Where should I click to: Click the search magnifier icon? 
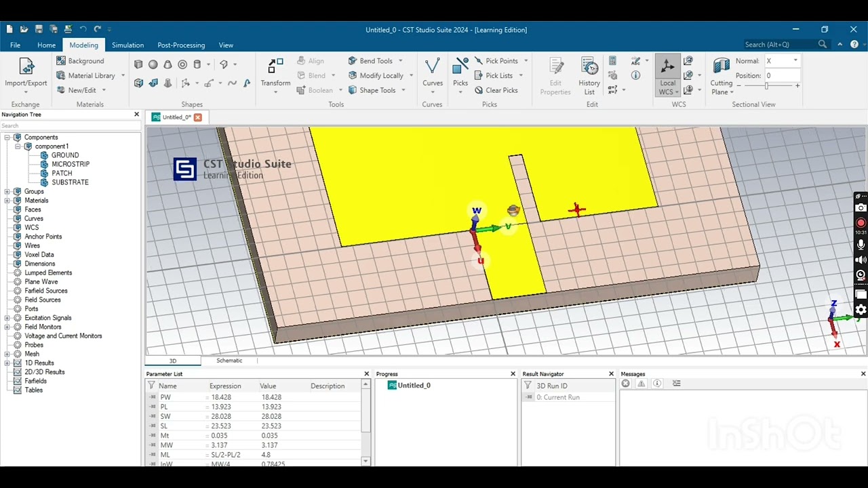823,44
